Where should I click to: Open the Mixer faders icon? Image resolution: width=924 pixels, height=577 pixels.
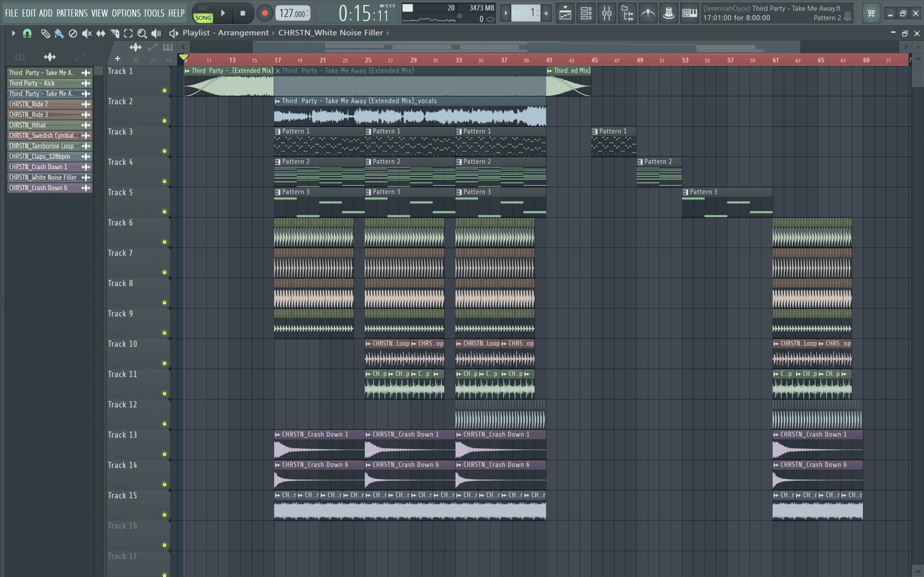click(607, 13)
